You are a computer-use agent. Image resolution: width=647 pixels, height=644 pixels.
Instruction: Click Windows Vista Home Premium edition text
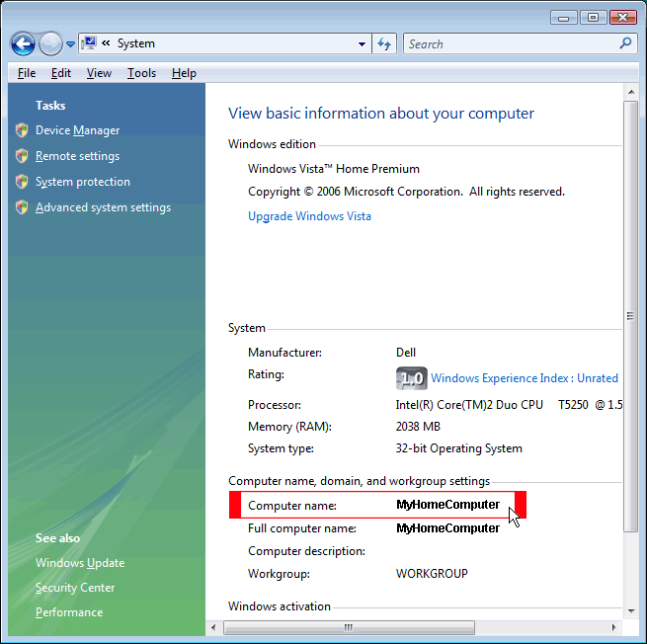334,169
